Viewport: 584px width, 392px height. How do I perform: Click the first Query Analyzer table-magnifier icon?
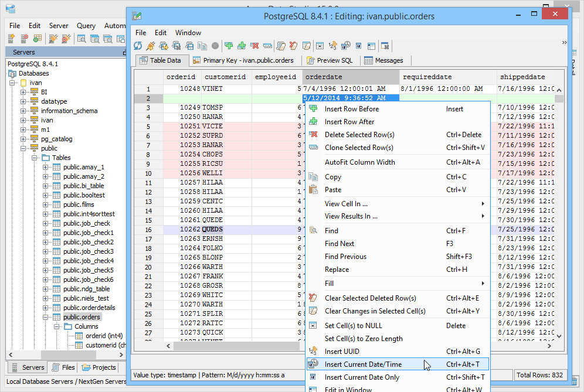[82, 38]
